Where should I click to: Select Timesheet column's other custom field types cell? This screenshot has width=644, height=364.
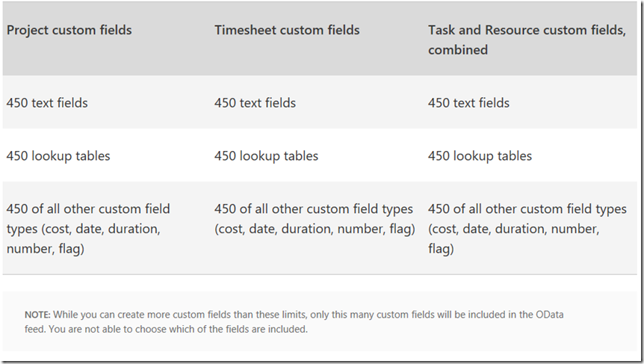click(x=315, y=218)
